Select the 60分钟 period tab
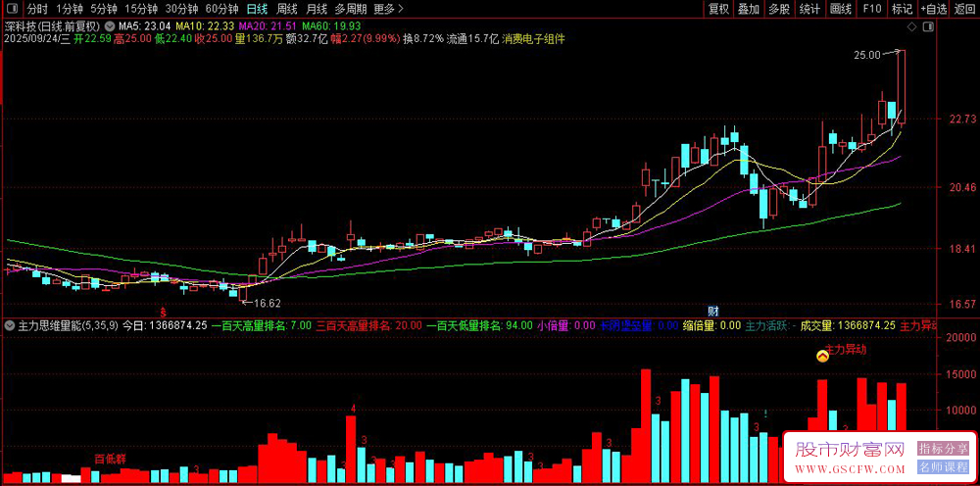 tap(221, 9)
